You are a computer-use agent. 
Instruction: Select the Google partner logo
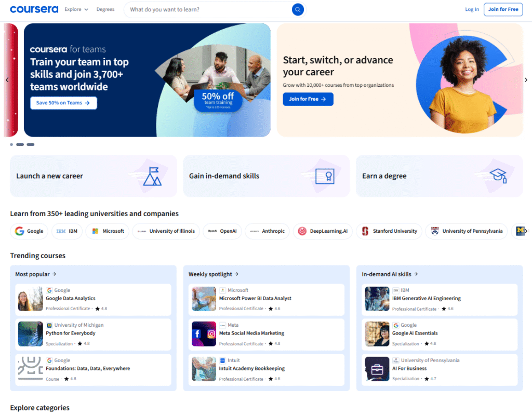(29, 231)
